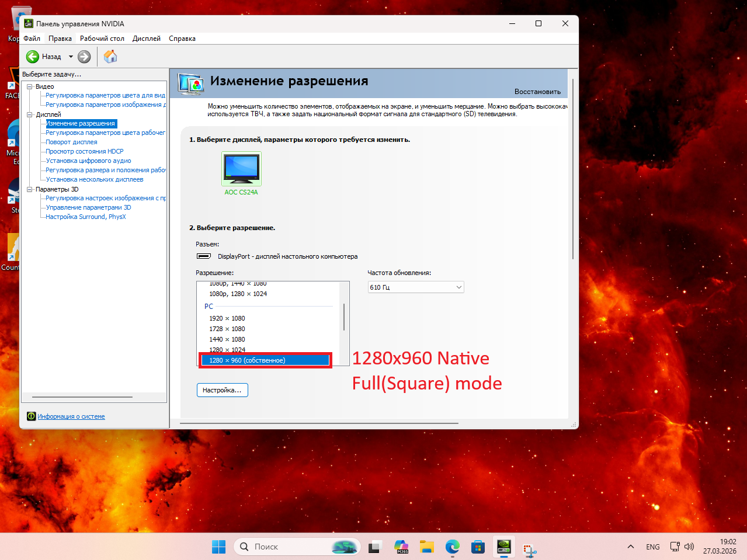
Task: Collapse the Дисплей tree node
Action: point(30,114)
